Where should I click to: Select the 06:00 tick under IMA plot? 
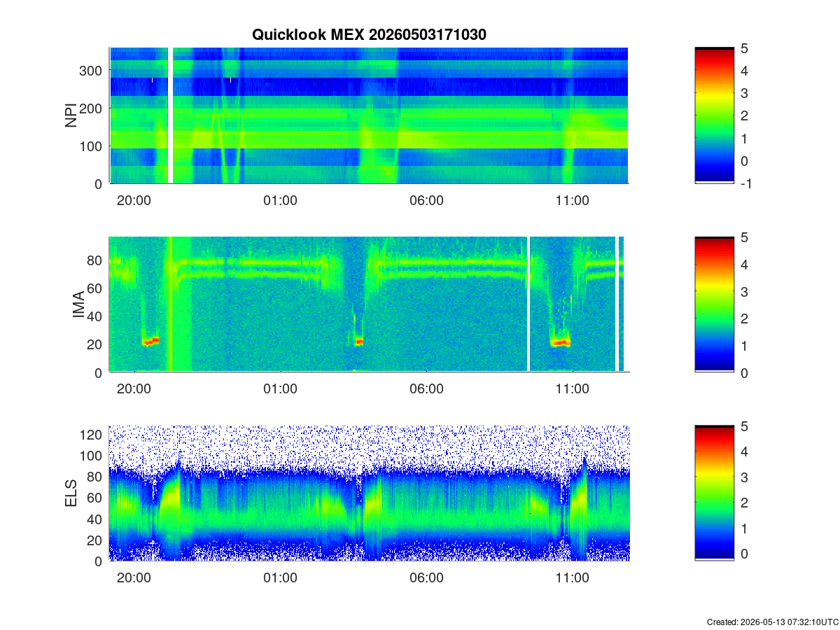click(426, 390)
